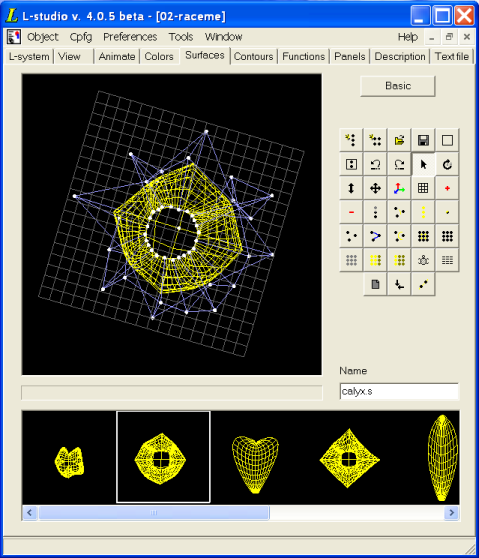Switch to the Animate tab
The image size is (479, 558).
tap(117, 57)
